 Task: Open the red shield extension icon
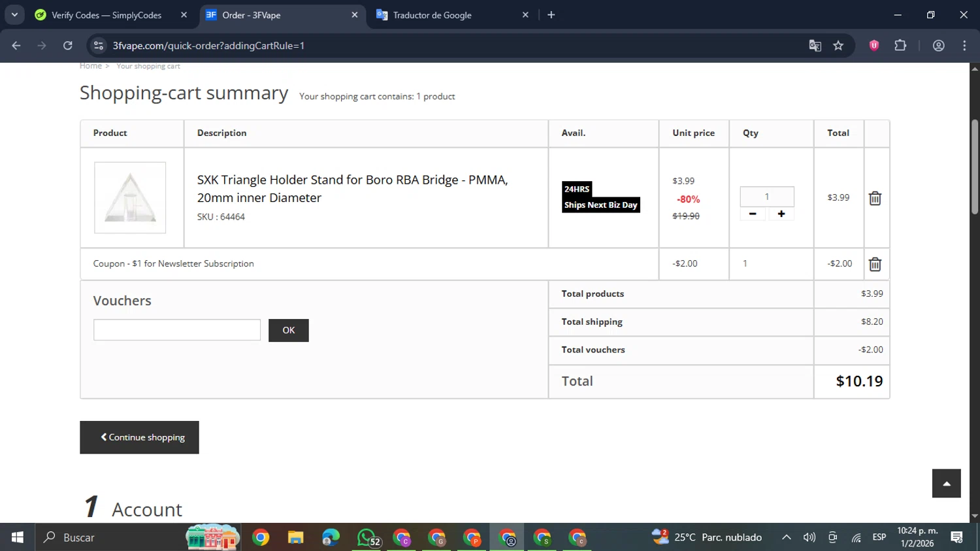point(874,46)
